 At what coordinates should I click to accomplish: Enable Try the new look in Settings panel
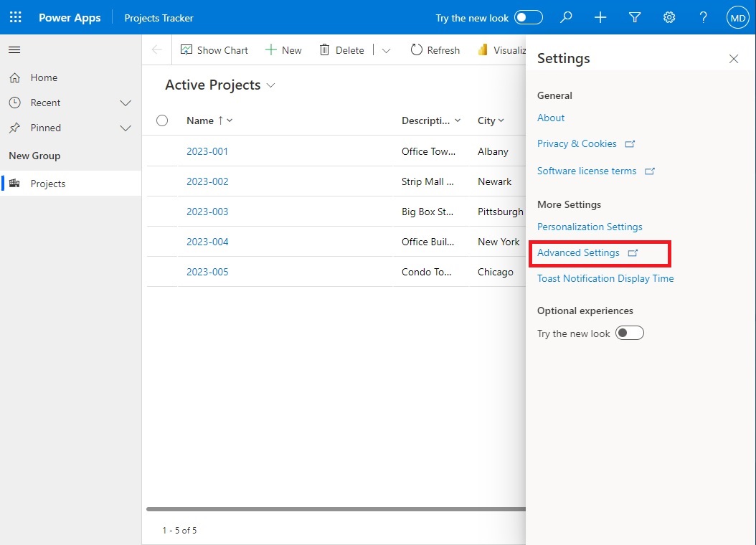tap(629, 333)
